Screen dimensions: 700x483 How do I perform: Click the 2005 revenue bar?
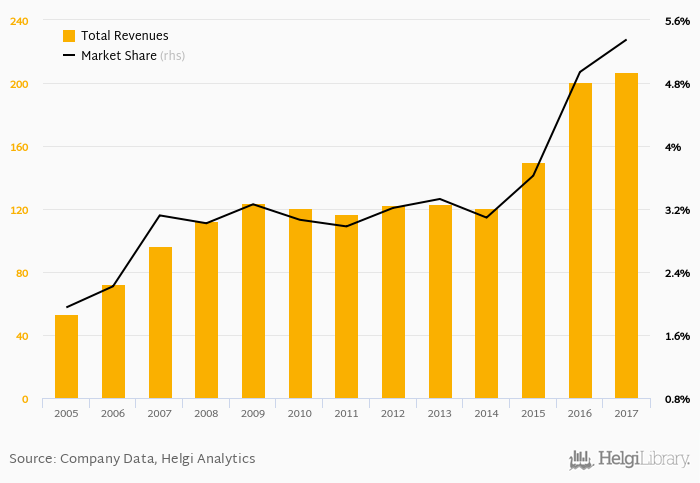(x=66, y=357)
